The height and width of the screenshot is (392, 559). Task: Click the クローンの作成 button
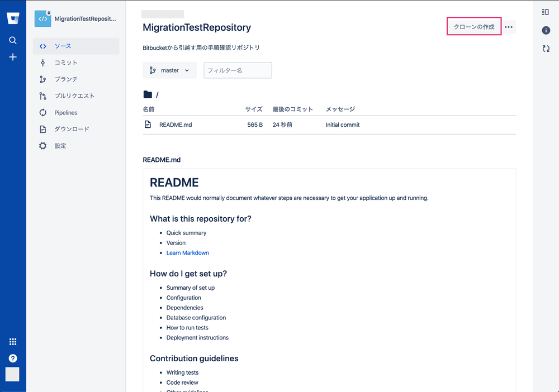coord(474,27)
